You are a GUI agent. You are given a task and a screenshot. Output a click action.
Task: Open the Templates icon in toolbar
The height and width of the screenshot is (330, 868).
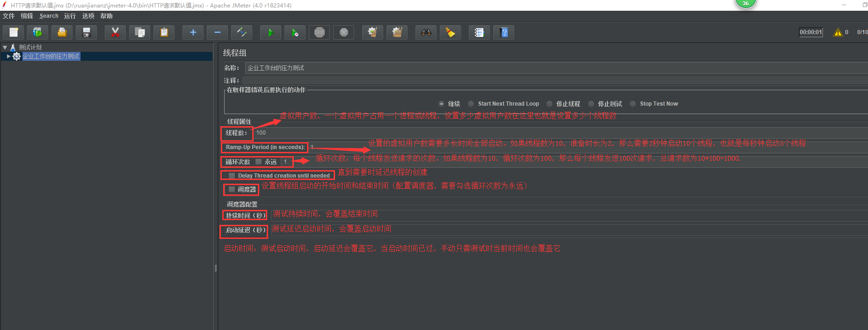[x=38, y=32]
